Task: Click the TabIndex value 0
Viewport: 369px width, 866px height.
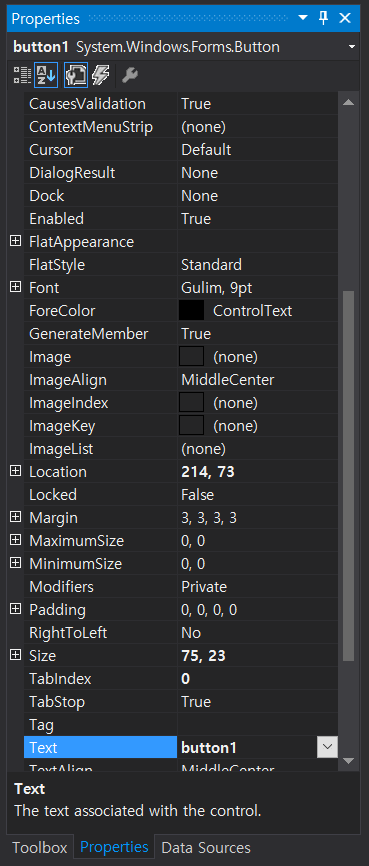Action: coord(186,678)
